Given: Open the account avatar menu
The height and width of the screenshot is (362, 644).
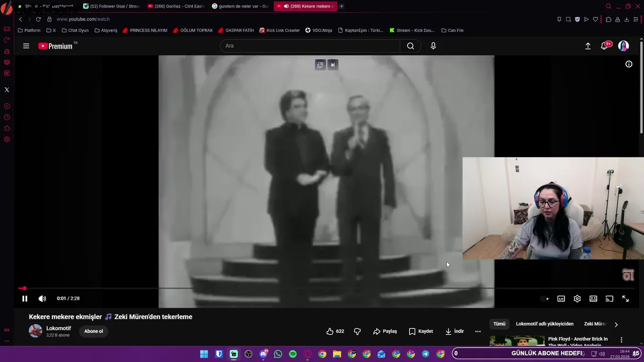Looking at the screenshot, I should coord(623,46).
